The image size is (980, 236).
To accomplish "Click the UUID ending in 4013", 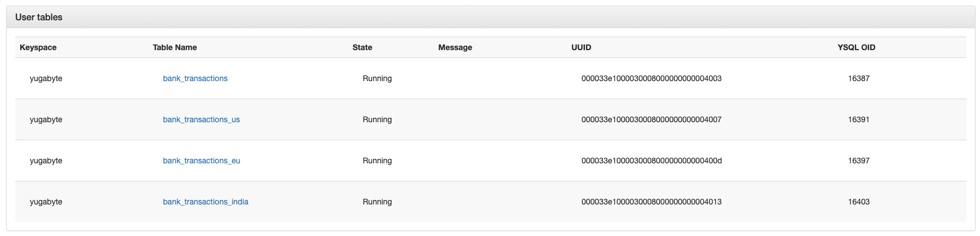I will click(x=651, y=202).
